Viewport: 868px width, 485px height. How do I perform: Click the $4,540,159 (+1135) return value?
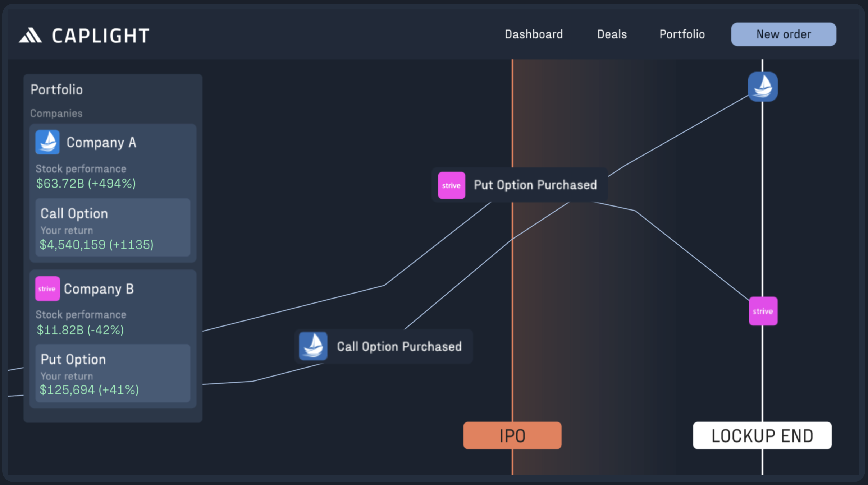tap(97, 245)
